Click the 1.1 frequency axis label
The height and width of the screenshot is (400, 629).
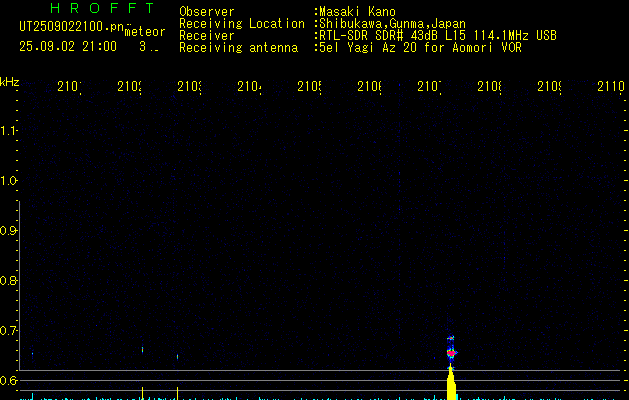click(x=7, y=130)
